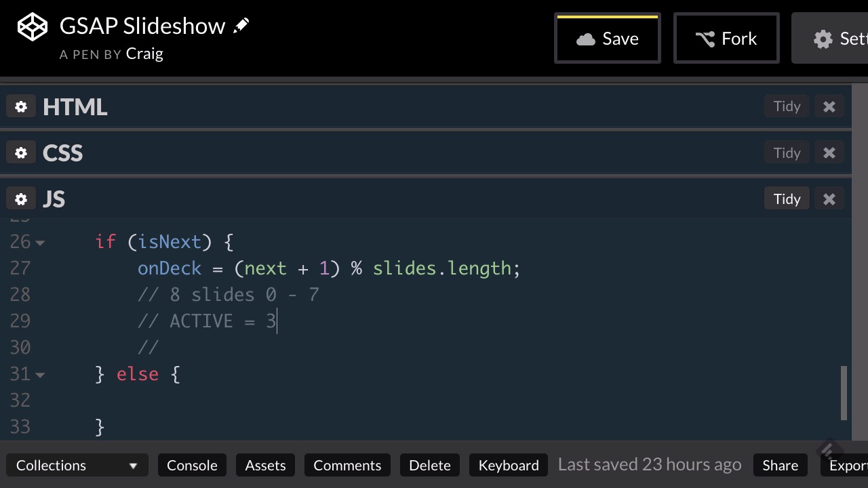Open pen Settings
868x488 pixels.
[x=830, y=39]
